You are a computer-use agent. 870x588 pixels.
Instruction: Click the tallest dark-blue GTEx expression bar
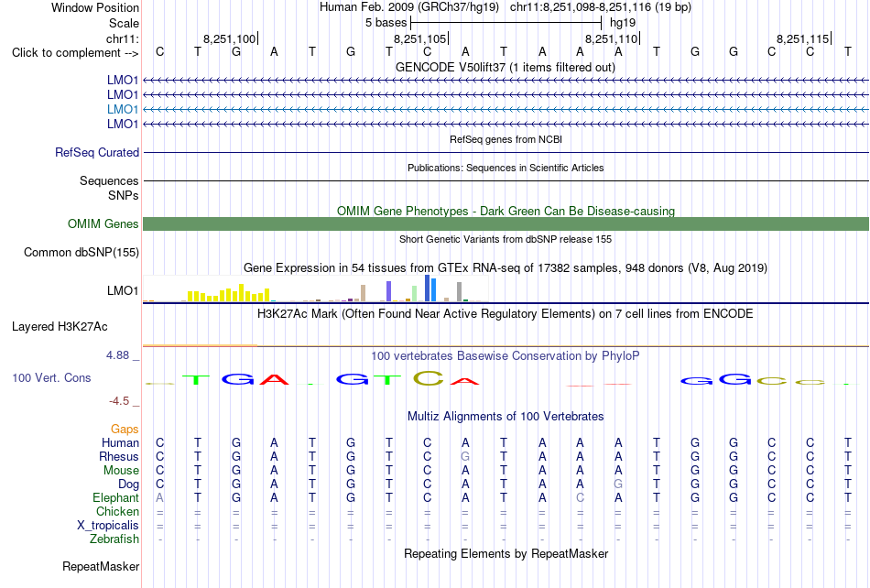pos(428,288)
